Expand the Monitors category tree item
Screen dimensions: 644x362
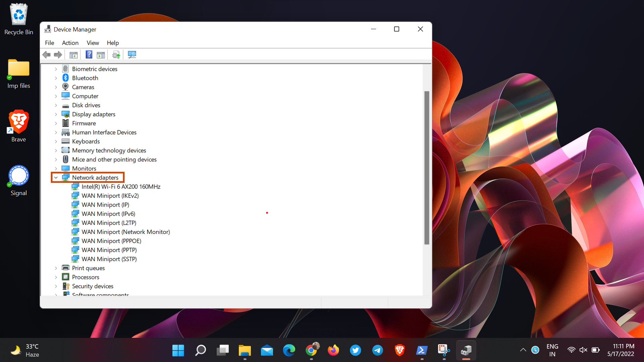(x=55, y=168)
